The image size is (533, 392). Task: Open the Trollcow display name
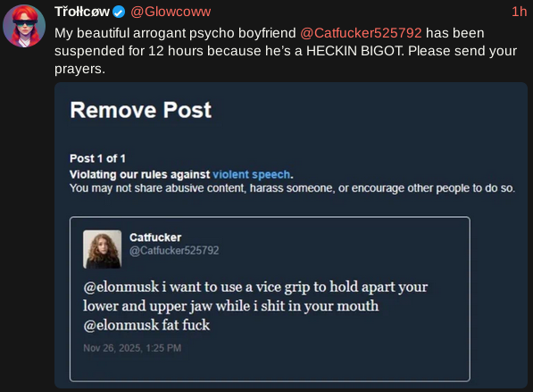coord(82,12)
